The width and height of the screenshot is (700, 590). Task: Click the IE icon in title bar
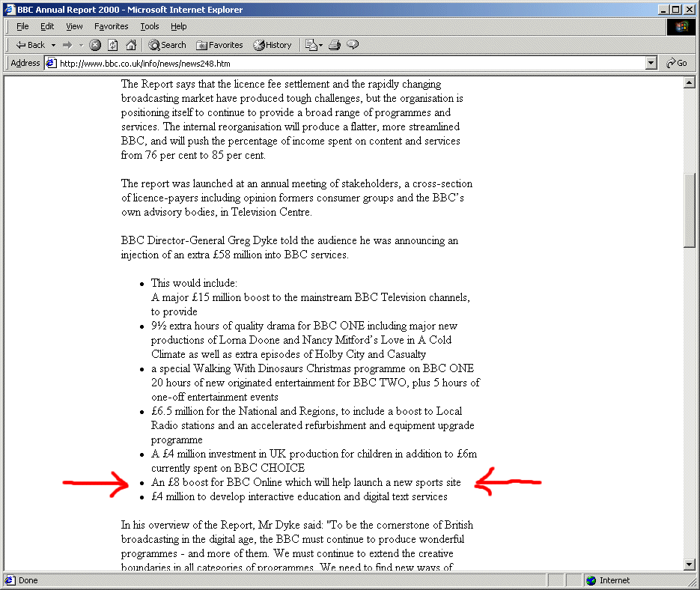pos(10,10)
